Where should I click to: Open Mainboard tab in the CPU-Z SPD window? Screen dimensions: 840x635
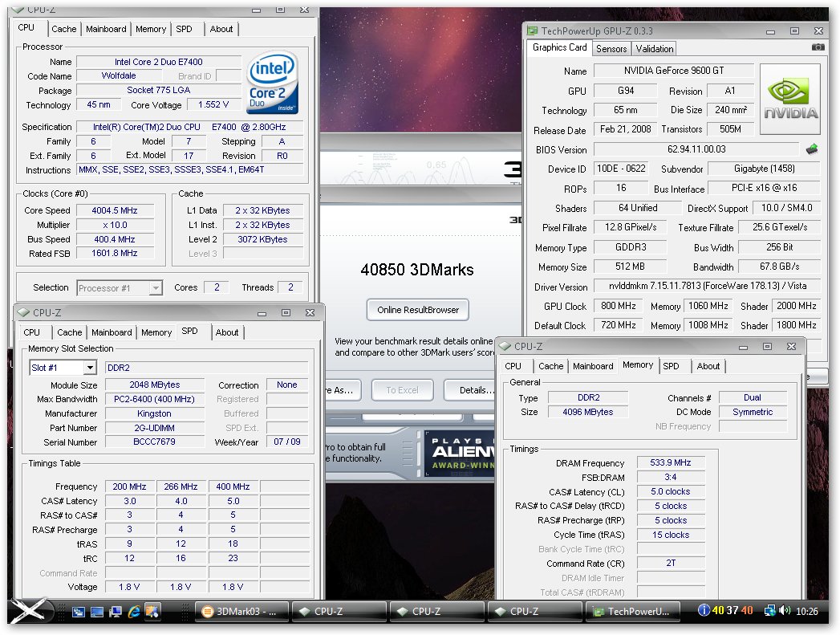tap(112, 332)
